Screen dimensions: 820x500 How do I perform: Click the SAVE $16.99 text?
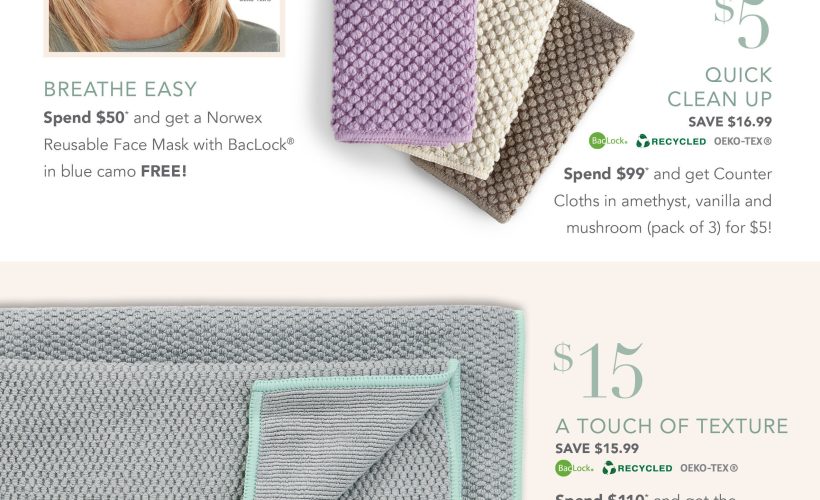[730, 122]
